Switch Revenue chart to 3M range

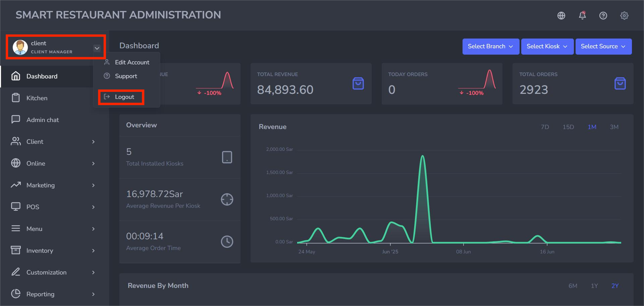614,127
